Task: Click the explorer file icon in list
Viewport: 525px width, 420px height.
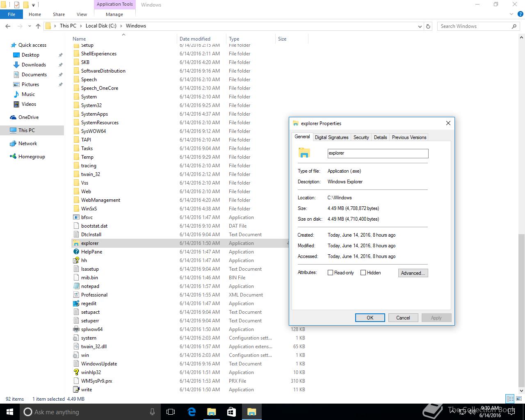Action: pyautogui.click(x=76, y=243)
